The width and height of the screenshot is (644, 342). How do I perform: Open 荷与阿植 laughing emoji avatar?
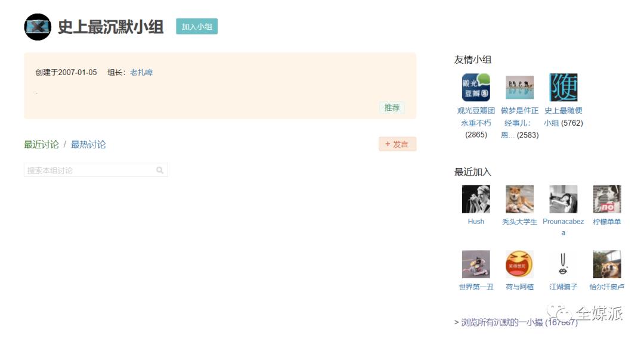point(519,265)
